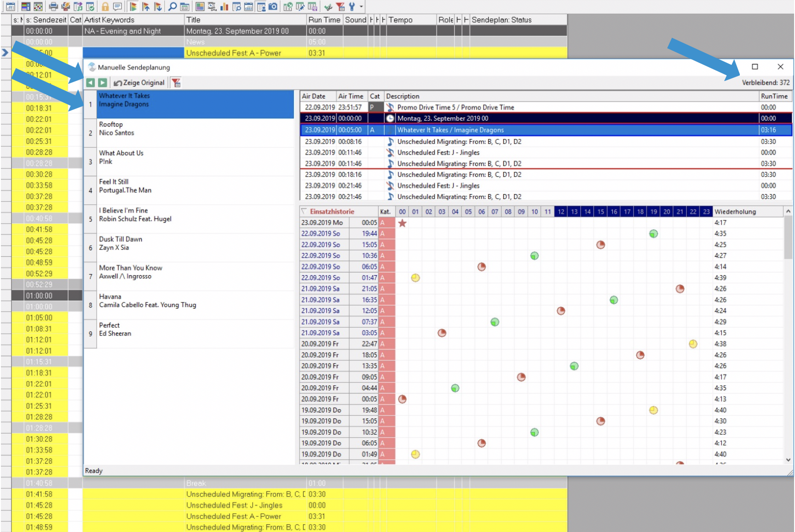Select the Montag, 23. September 2019 00 dialog row

point(546,118)
